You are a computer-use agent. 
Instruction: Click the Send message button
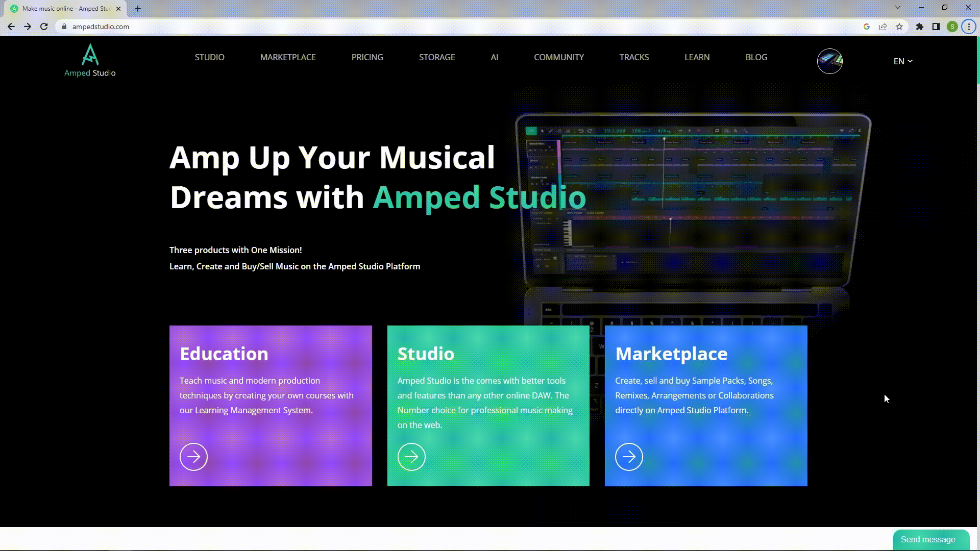(x=929, y=540)
